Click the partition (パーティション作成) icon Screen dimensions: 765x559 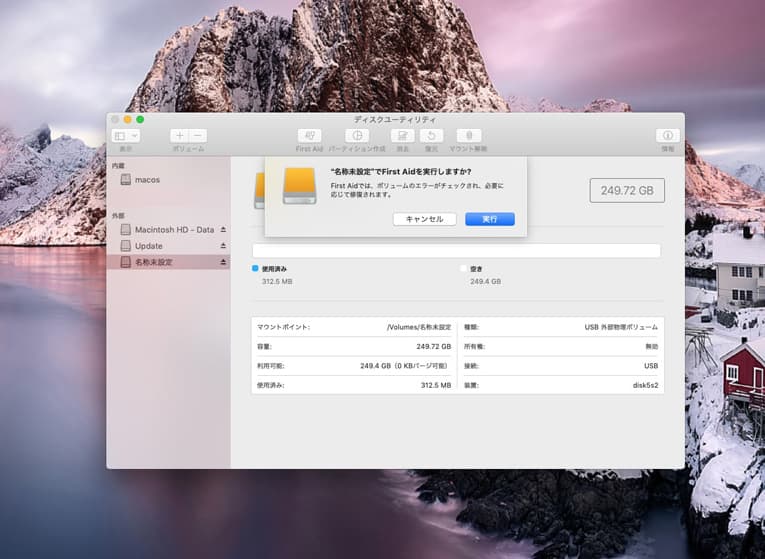tap(357, 136)
